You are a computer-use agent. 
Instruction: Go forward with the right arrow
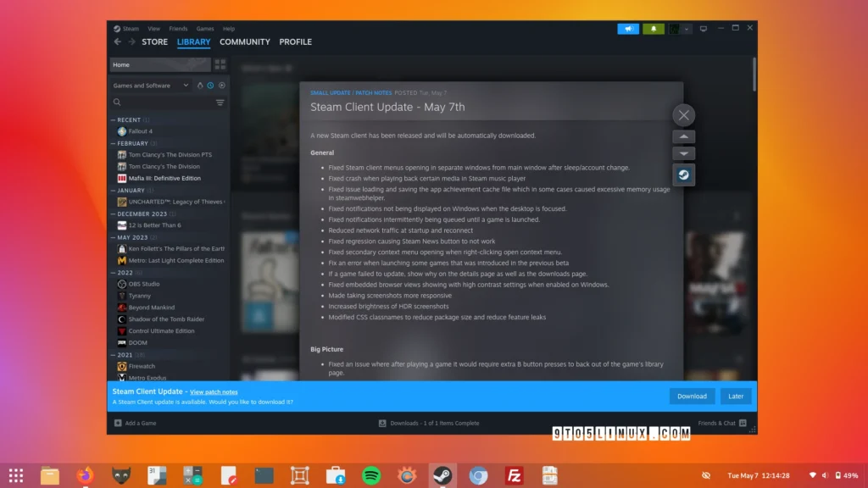coord(131,42)
